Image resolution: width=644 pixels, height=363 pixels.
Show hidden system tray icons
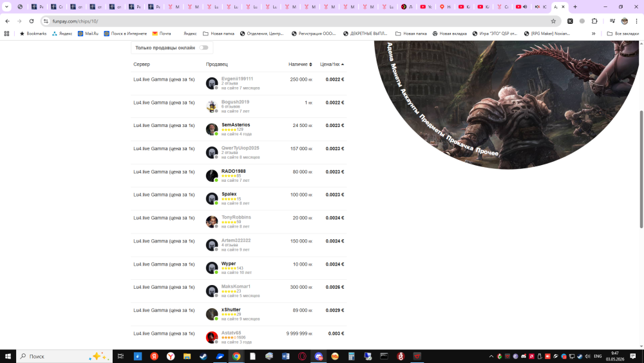(x=491, y=356)
